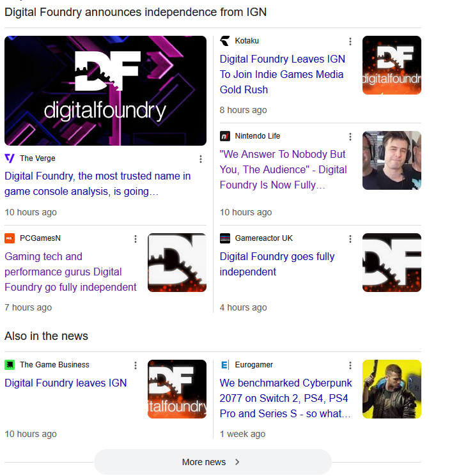Click the Eurogamer logo icon
This screenshot has height=476, width=452.
(225, 365)
